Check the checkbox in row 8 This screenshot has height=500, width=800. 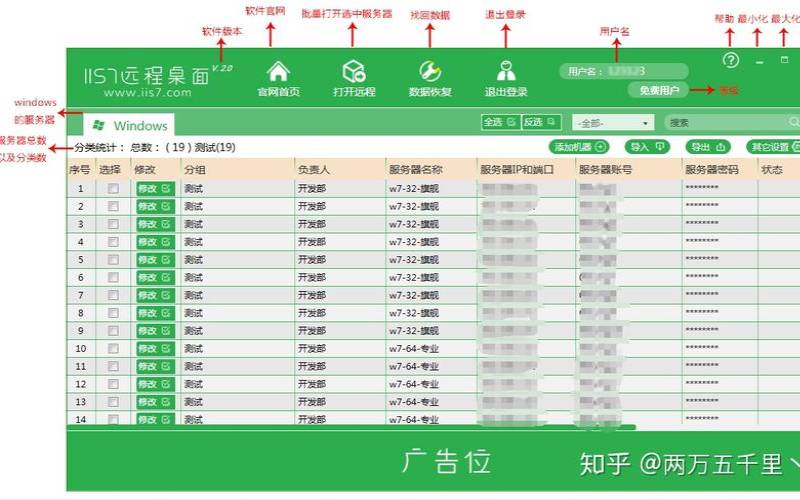coord(113,313)
